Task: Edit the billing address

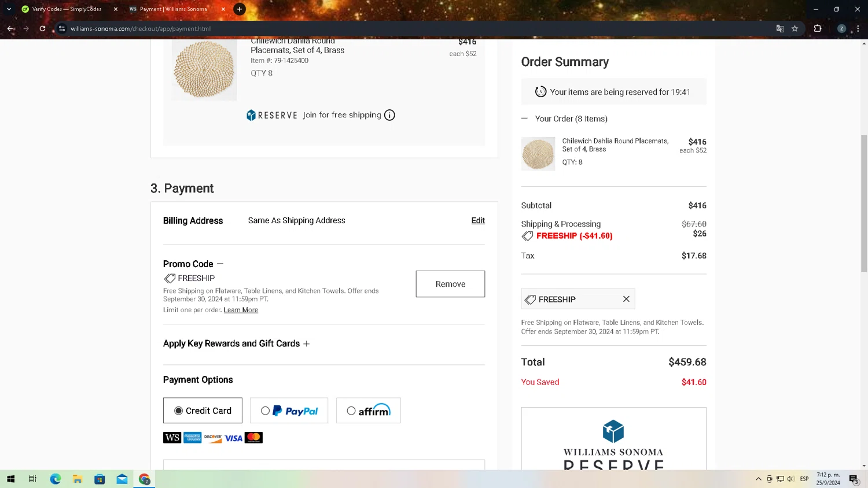Action: (x=478, y=220)
